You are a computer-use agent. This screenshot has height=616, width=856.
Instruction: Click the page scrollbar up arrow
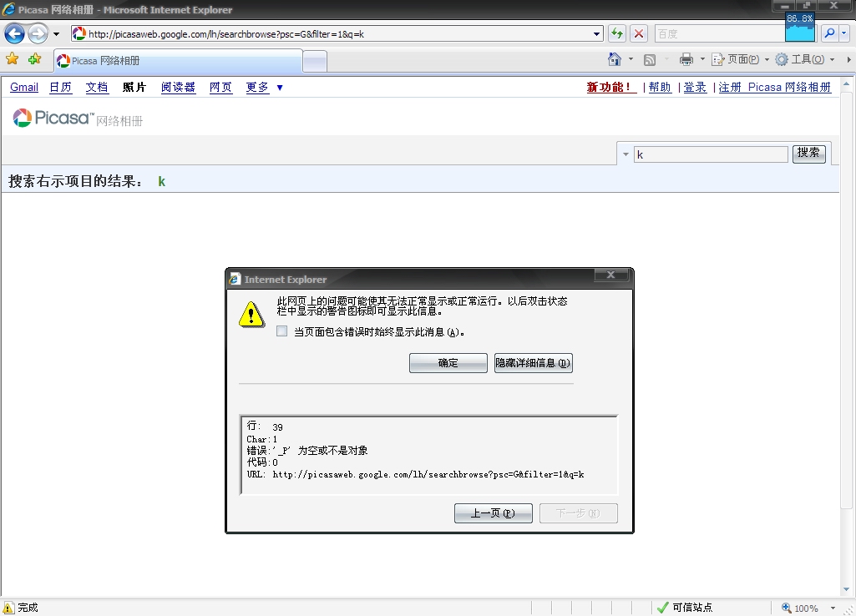(847, 84)
